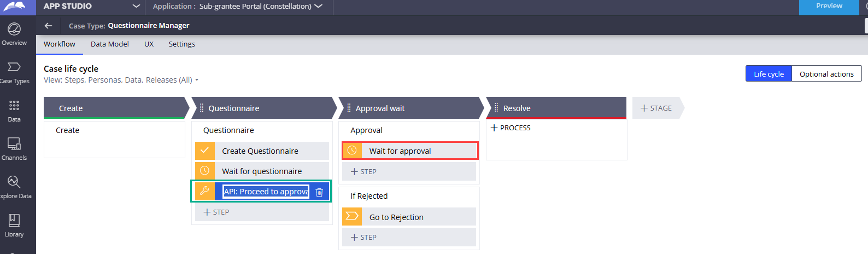This screenshot has width=868, height=254.
Task: Expand the App Studio dropdown
Action: (x=136, y=6)
